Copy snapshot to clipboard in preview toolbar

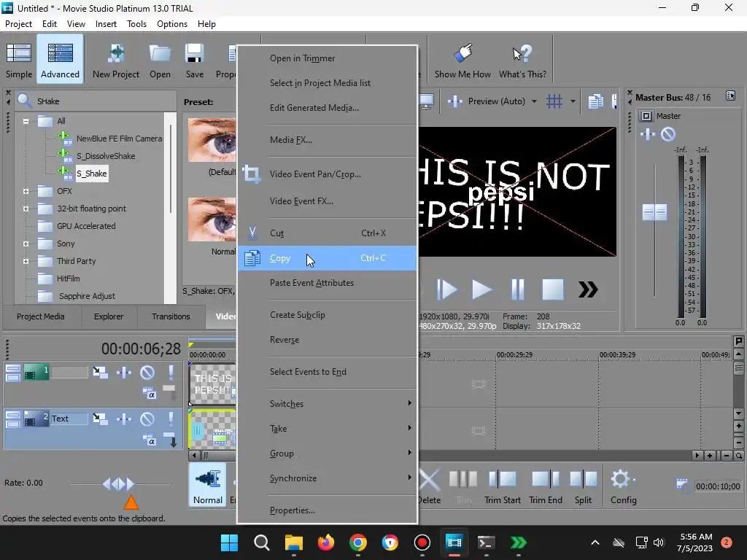coord(595,101)
